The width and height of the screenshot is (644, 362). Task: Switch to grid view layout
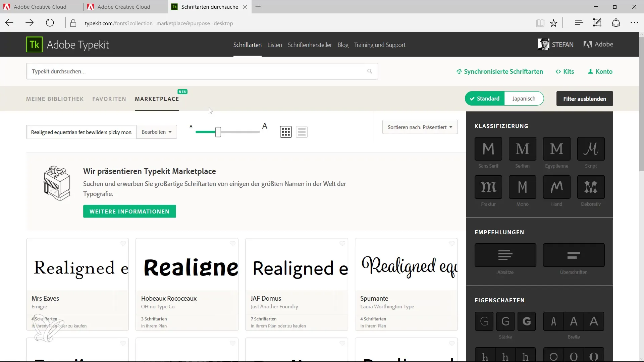[286, 132]
